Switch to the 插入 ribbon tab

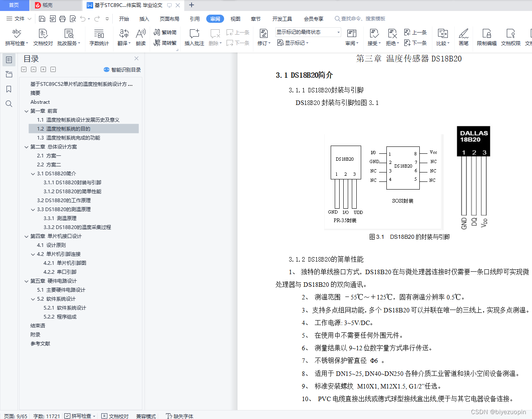144,19
